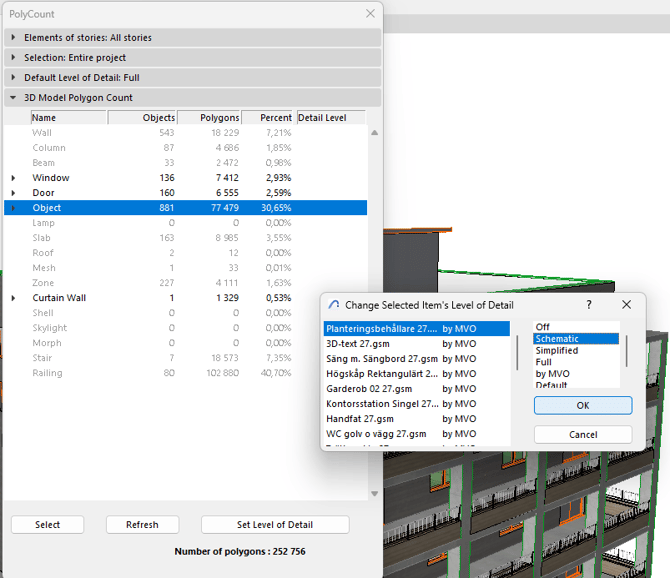Sort by Polygons column header
The width and height of the screenshot is (670, 578).
pos(209,118)
